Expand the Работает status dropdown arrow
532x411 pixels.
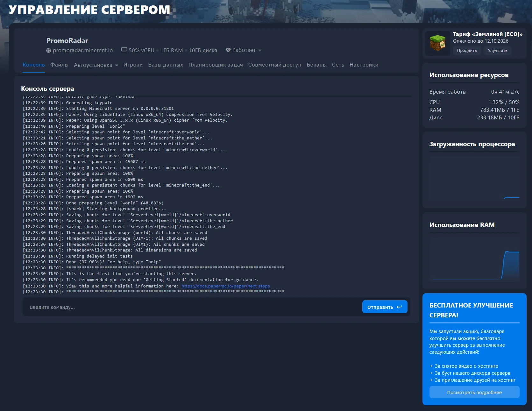[x=260, y=50]
